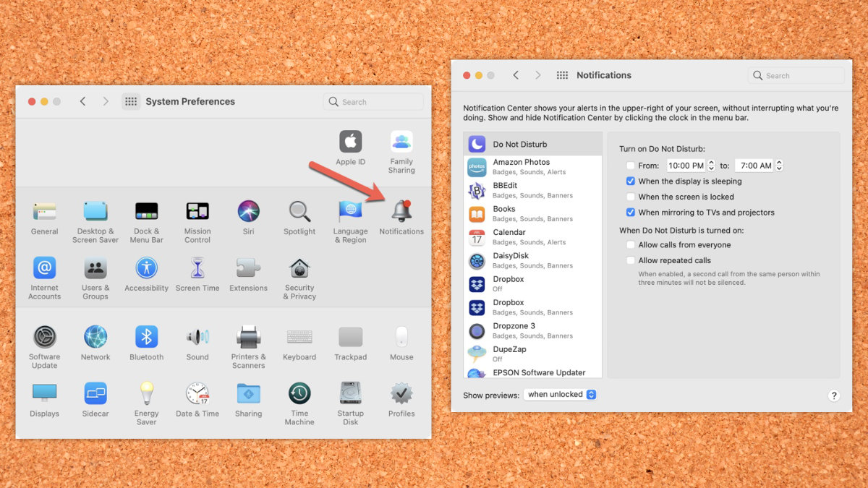Select Calendar in notification list
The height and width of the screenshot is (488, 868).
click(x=532, y=237)
